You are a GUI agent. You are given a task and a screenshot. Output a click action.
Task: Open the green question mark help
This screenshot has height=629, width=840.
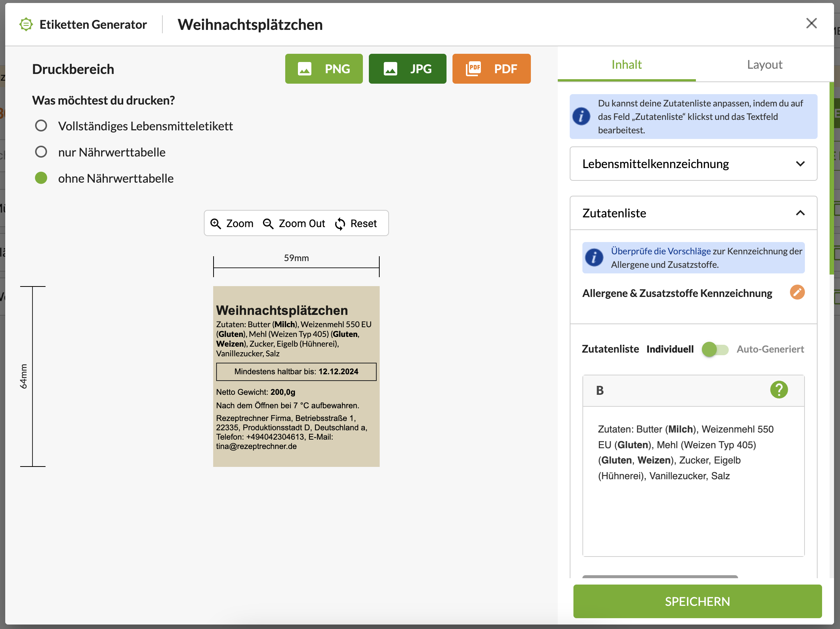click(x=778, y=390)
